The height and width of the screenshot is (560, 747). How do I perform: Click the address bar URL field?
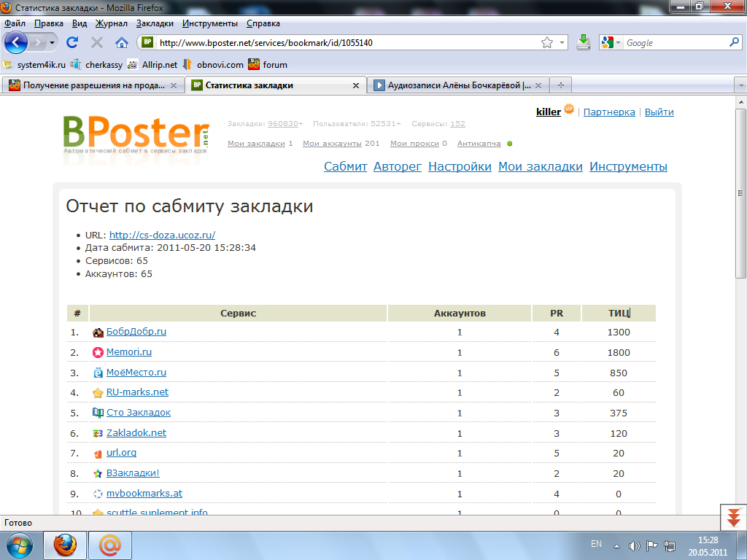tap(348, 43)
